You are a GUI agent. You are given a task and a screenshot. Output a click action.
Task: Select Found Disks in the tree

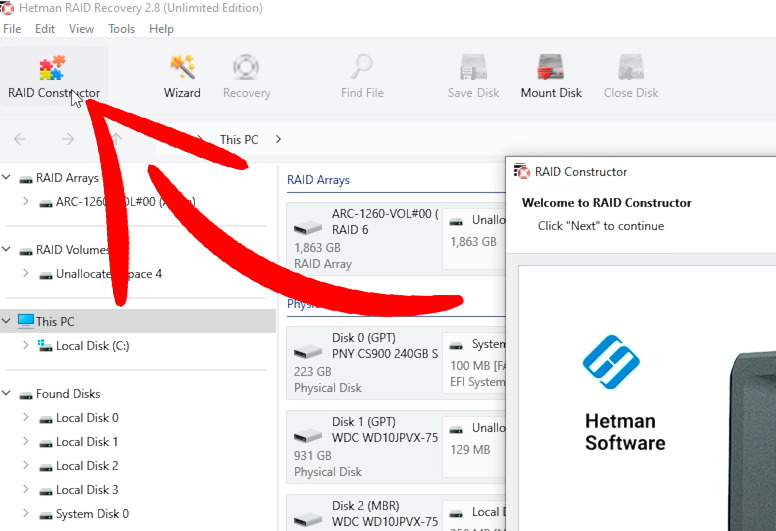coord(68,394)
